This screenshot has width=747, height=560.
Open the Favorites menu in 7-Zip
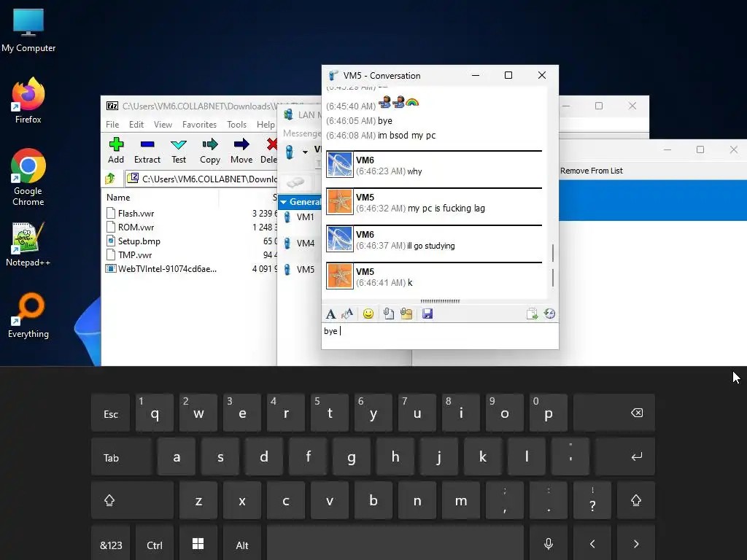click(x=199, y=124)
